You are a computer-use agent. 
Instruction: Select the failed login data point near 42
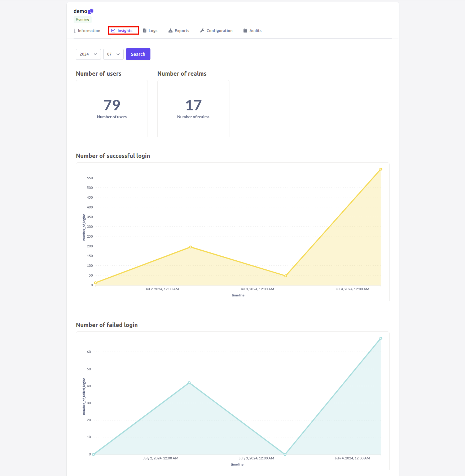189,383
